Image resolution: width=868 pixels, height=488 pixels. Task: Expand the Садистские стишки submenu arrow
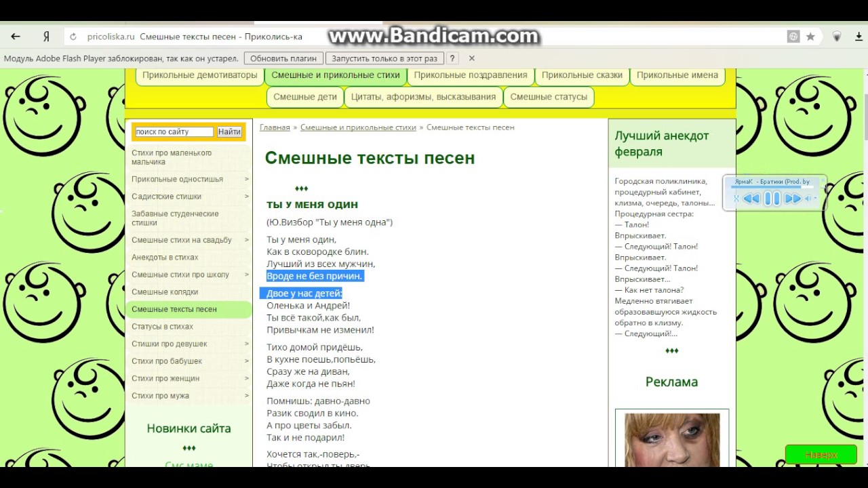tap(246, 197)
